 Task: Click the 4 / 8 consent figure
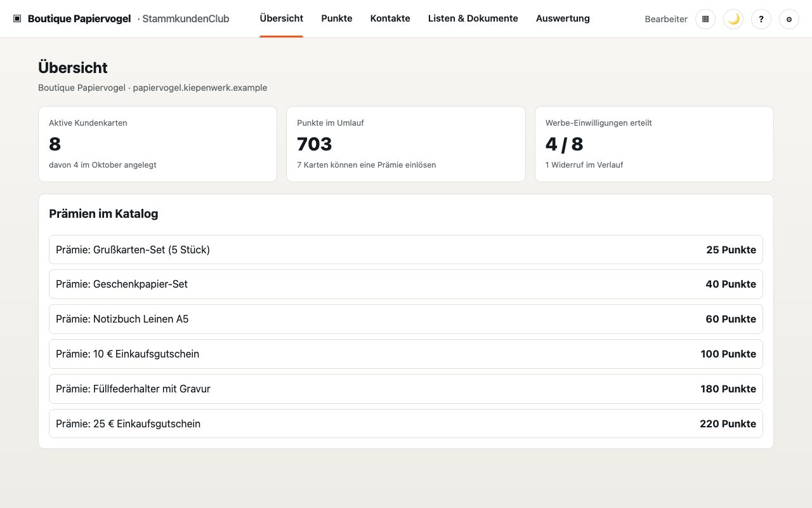pyautogui.click(x=564, y=144)
